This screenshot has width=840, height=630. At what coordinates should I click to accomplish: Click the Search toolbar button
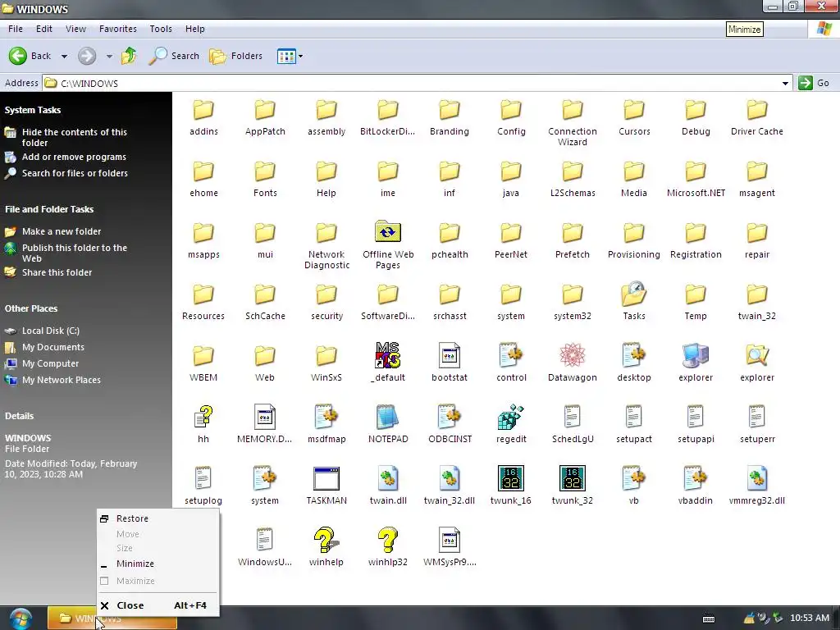[x=174, y=56]
